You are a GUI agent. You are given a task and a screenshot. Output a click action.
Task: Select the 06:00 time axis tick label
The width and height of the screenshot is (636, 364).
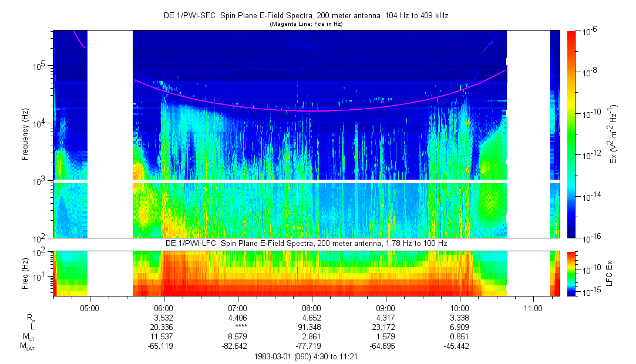point(163,306)
